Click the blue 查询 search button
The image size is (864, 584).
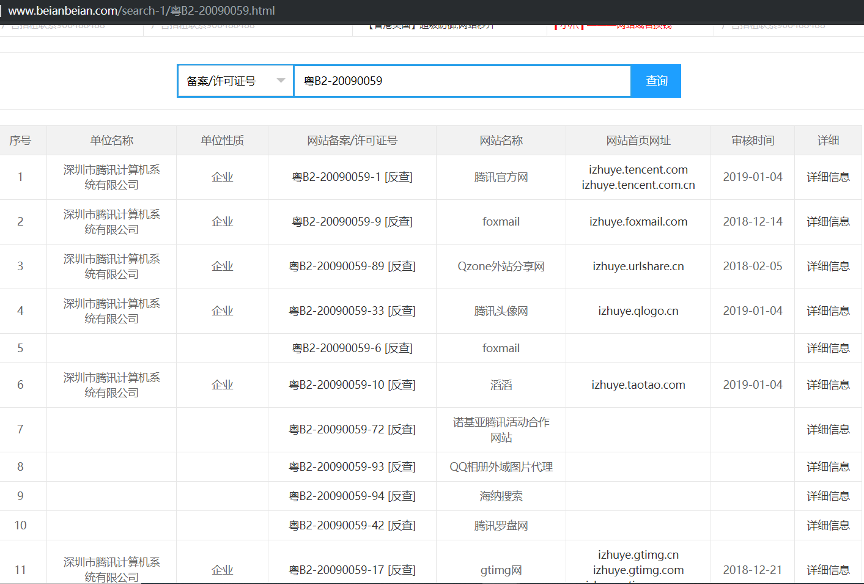click(x=656, y=81)
